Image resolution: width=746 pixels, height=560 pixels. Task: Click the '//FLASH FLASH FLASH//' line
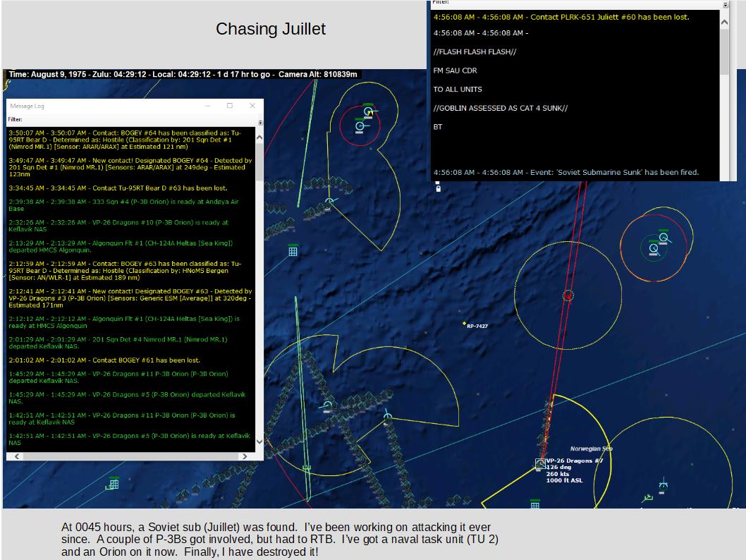pyautogui.click(x=475, y=52)
